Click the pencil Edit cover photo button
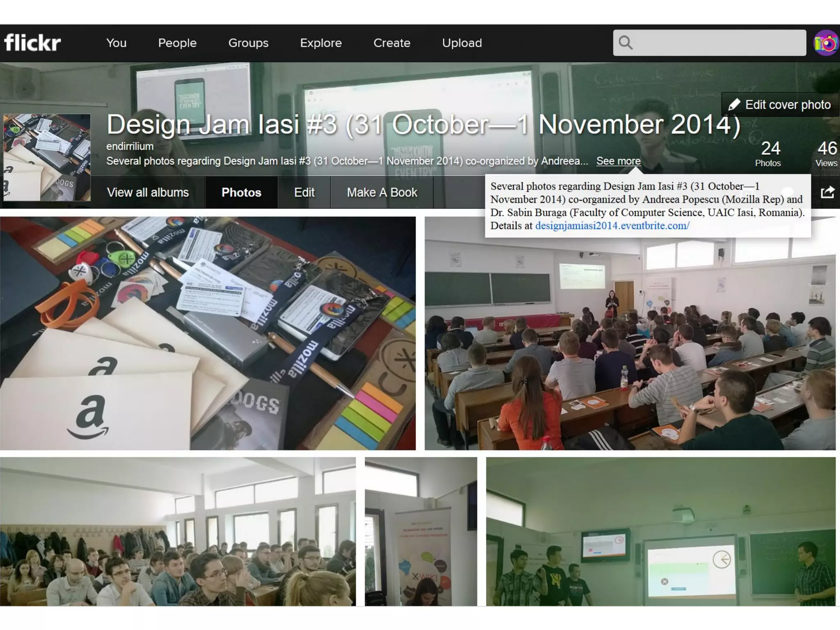Viewport: 840px width, 630px height. click(x=780, y=105)
